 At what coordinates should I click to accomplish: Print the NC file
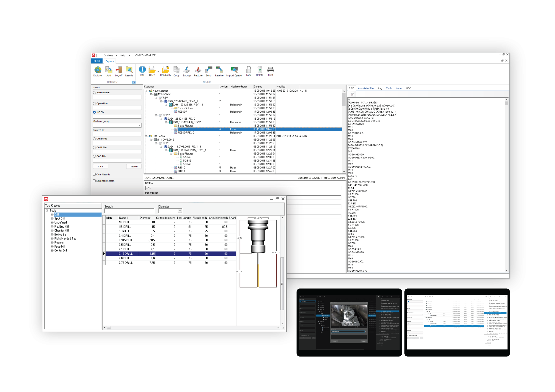(271, 71)
